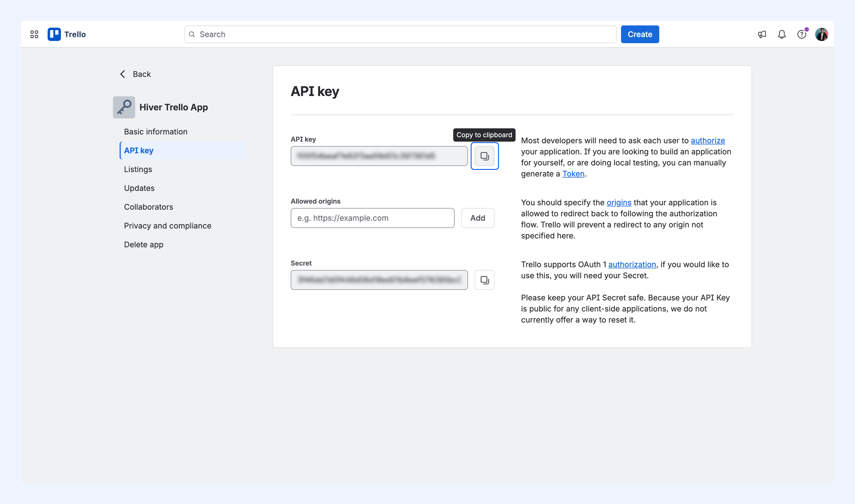Focus the Allowed origins input field
Screen dimensions: 855x504
373,218
